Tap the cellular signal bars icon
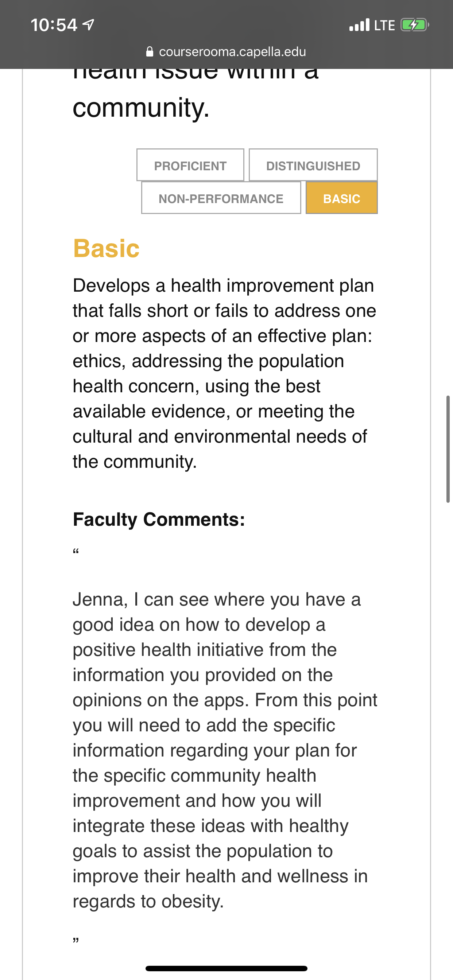Image resolution: width=453 pixels, height=980 pixels. 359,25
